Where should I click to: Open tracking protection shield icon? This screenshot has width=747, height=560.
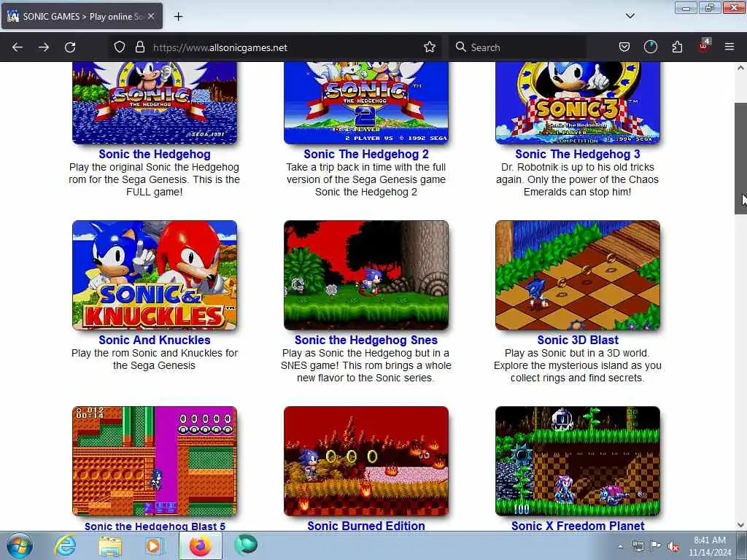pyautogui.click(x=120, y=47)
